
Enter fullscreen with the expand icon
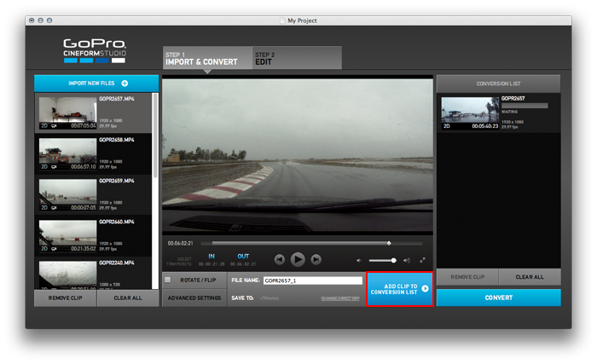click(x=422, y=261)
